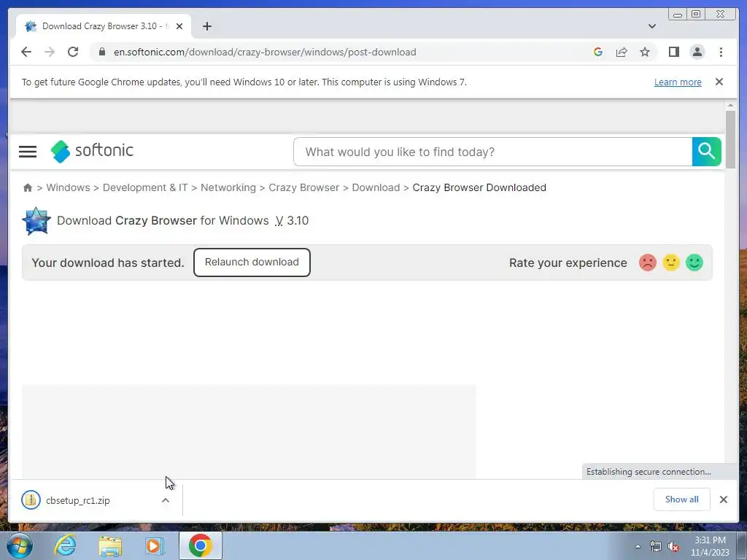Open Windows Explorer from taskbar

coord(110,545)
